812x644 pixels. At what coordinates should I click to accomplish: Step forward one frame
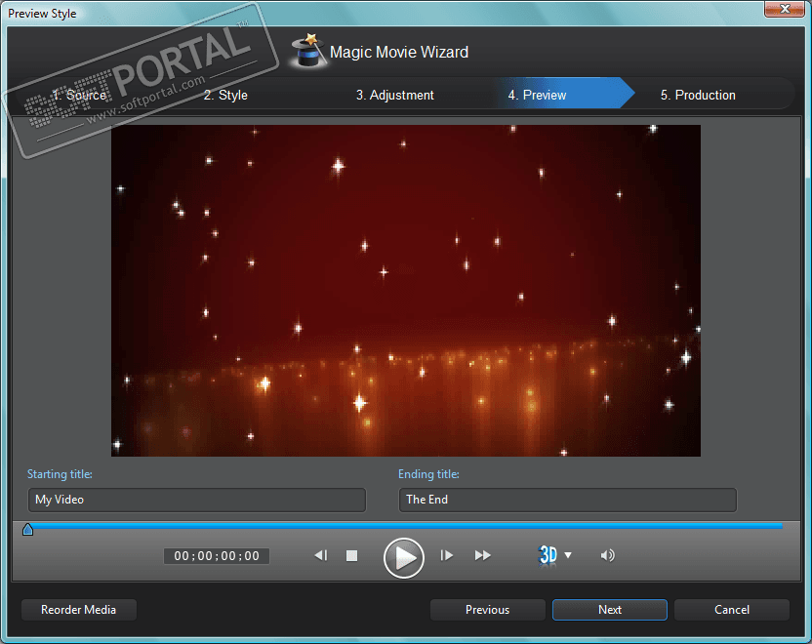[446, 555]
